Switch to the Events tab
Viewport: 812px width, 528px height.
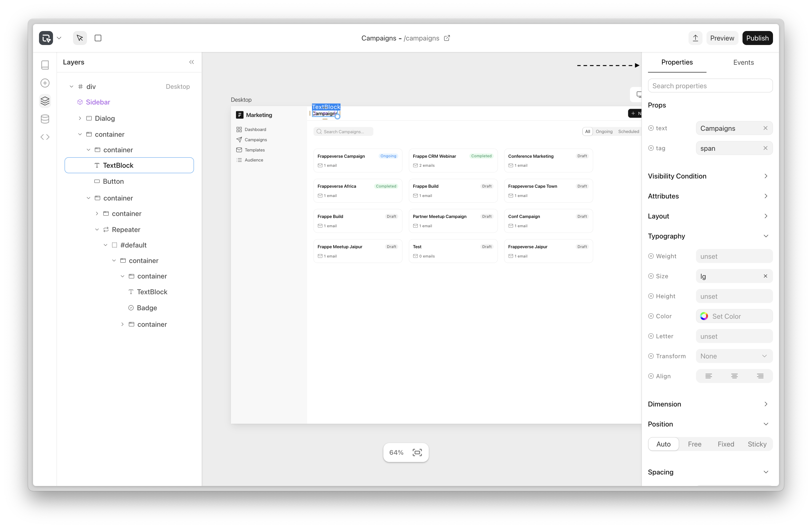743,62
